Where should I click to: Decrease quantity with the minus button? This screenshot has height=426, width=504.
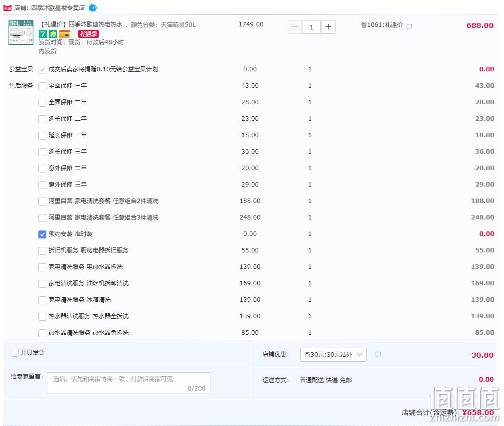(295, 27)
